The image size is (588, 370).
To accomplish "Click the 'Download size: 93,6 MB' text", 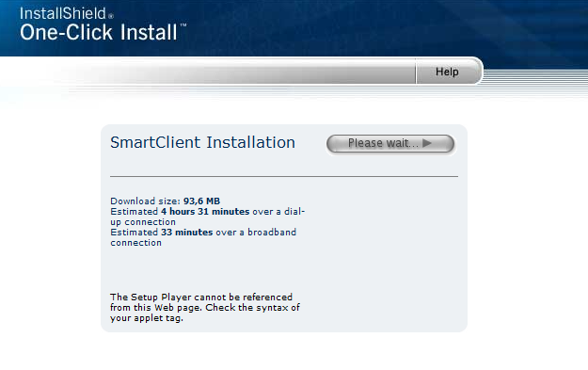I will tap(165, 201).
